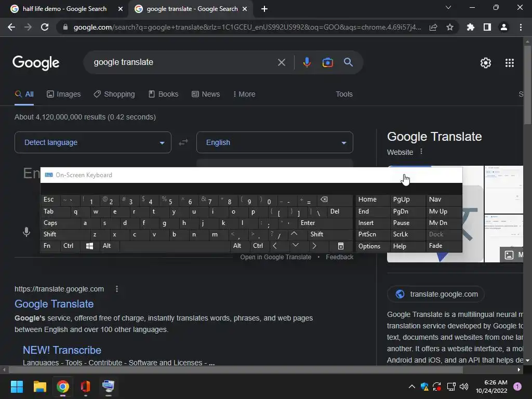Screen dimensions: 532x399
Task: Switch to the Books tab
Action: 164,95
